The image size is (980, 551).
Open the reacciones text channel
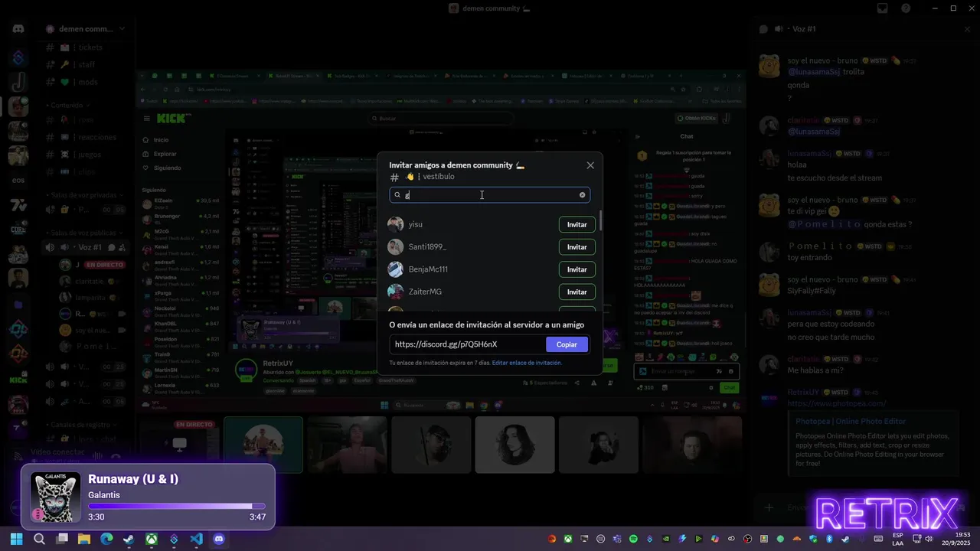tap(87, 137)
